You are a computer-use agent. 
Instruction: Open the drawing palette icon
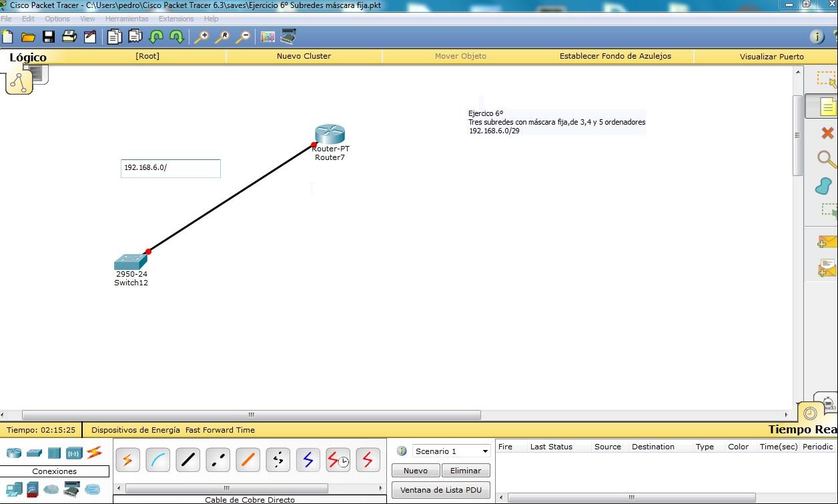coord(268,37)
